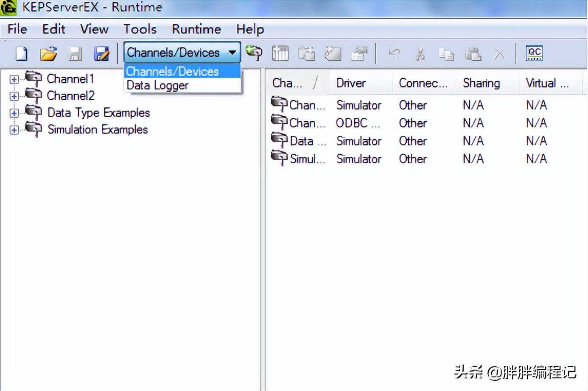Click the Properties toolbar icon
Screen dimensions: 588x391
[359, 53]
